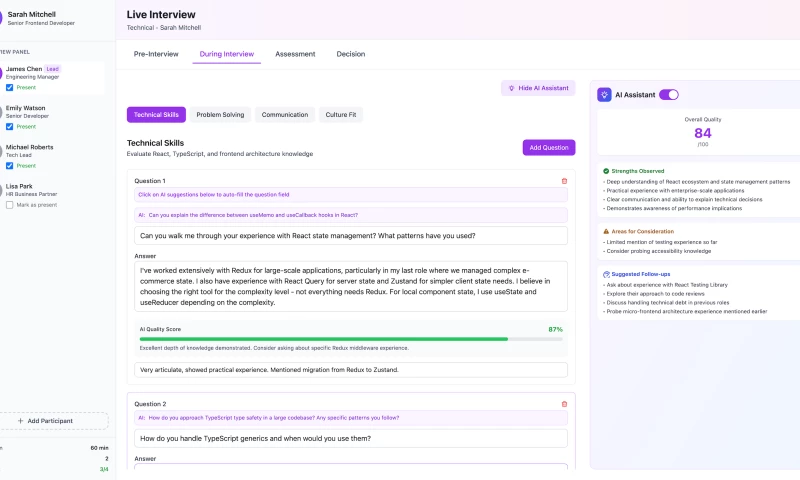This screenshot has width=800, height=480.
Task: Click the Areas for Consideration warning icon
Action: pos(606,231)
